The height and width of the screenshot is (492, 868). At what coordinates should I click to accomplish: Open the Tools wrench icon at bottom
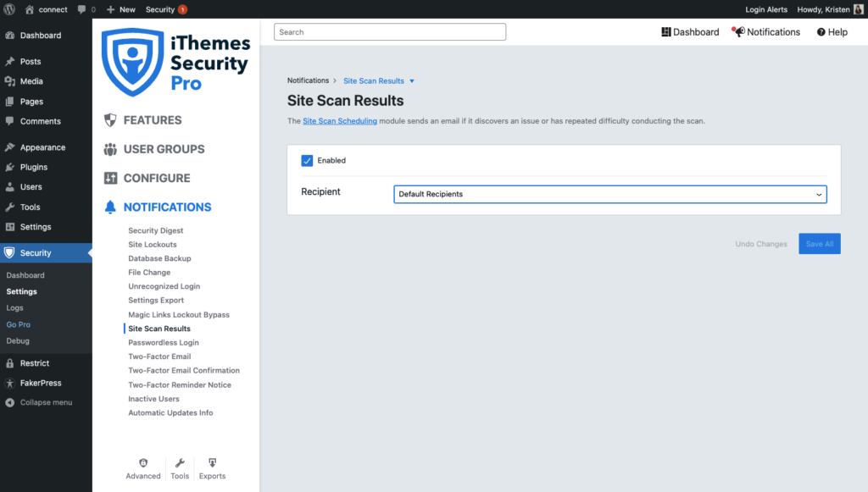coord(180,462)
